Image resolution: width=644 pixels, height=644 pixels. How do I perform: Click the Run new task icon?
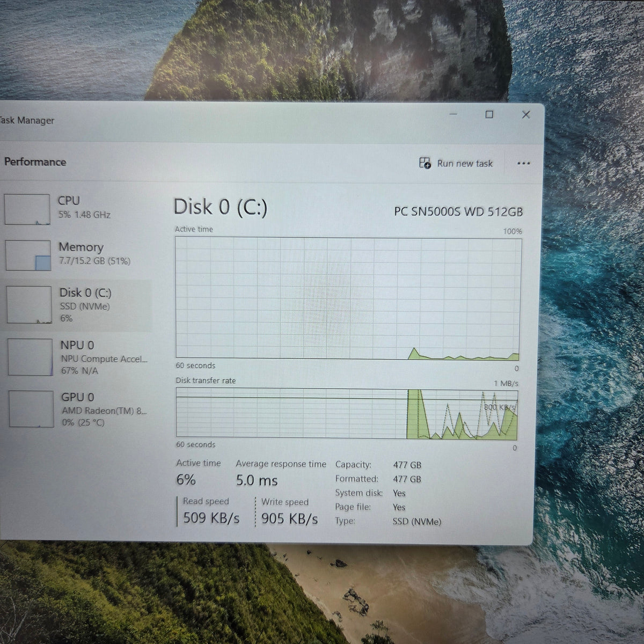[425, 163]
